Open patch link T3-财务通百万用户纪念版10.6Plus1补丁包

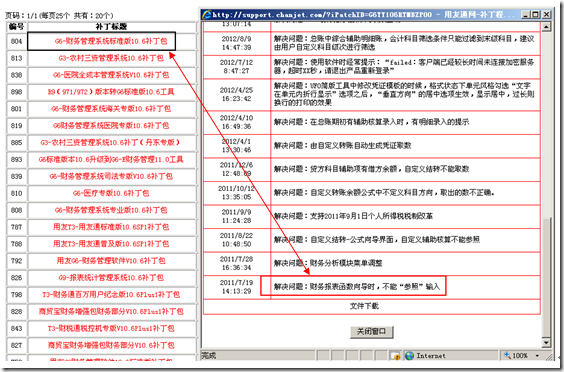[111, 295]
